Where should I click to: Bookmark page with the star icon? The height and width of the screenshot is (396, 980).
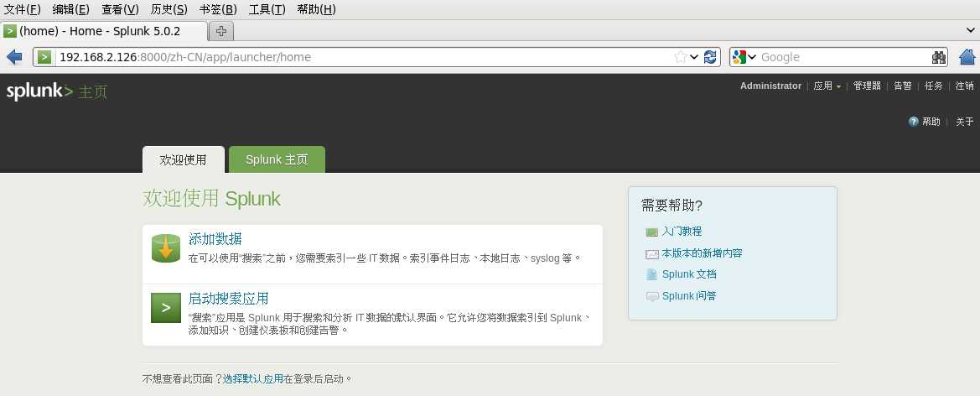pos(681,57)
